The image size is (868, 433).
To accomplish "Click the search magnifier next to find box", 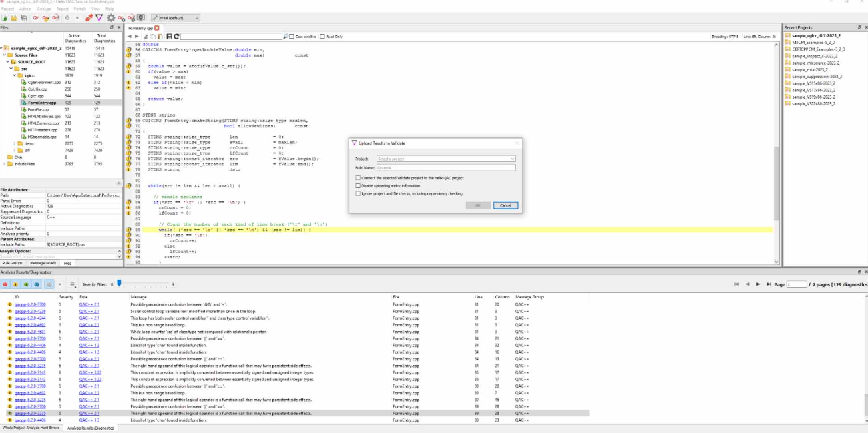I will (286, 37).
